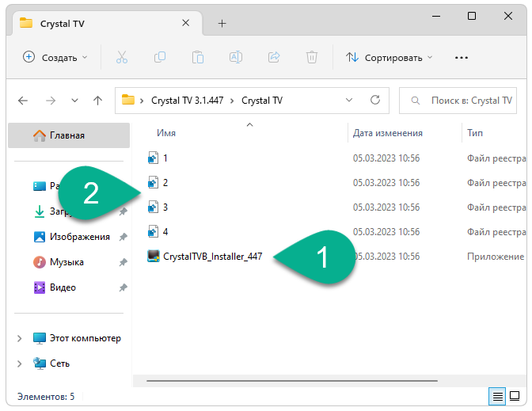Sort files by the Имя column header

tap(166, 133)
